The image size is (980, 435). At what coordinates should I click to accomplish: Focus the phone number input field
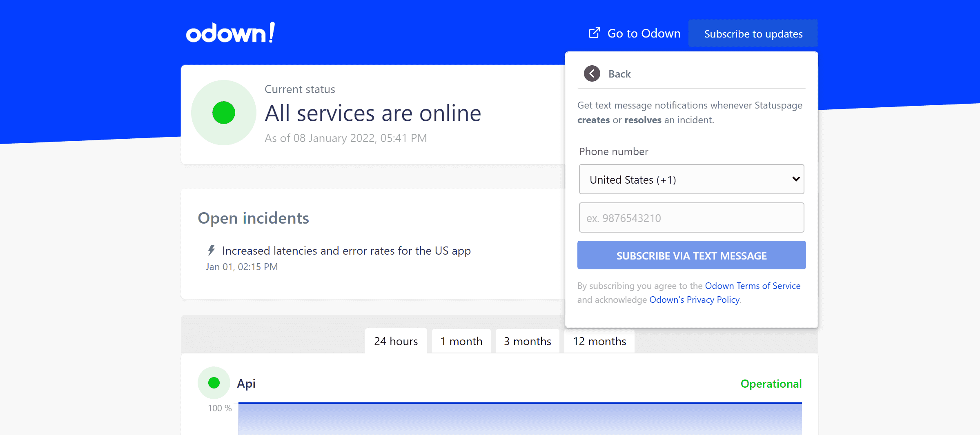tap(691, 218)
